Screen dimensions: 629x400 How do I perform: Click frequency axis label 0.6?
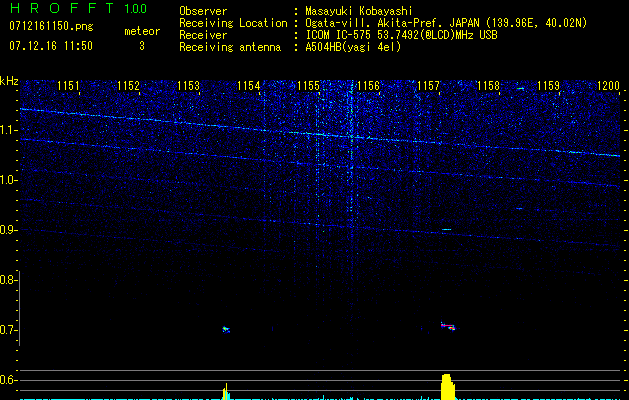[x=9, y=380]
